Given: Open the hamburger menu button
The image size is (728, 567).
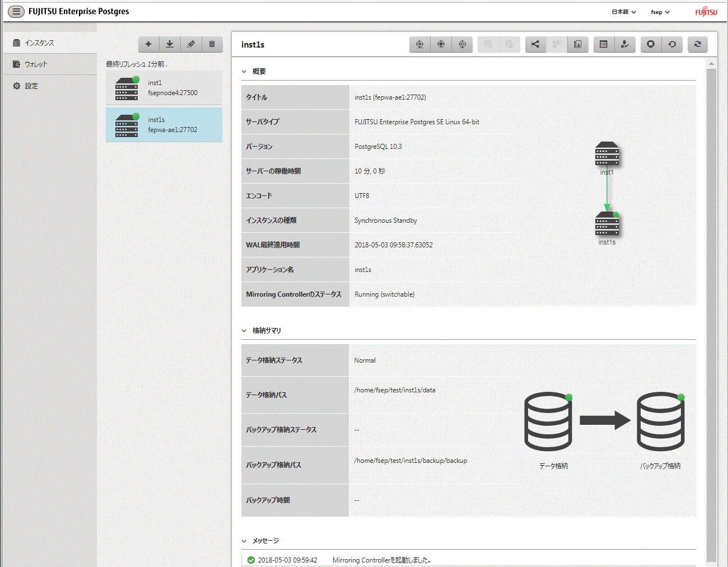Looking at the screenshot, I should pos(16,11).
